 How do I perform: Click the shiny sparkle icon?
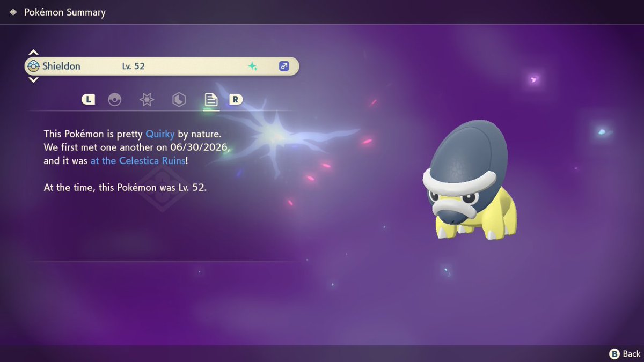[252, 67]
